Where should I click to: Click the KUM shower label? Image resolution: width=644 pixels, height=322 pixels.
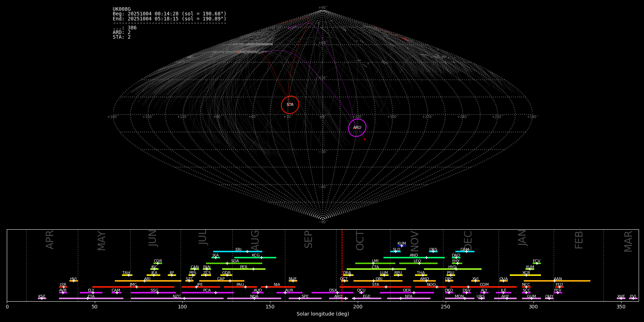pyautogui.click(x=402, y=244)
